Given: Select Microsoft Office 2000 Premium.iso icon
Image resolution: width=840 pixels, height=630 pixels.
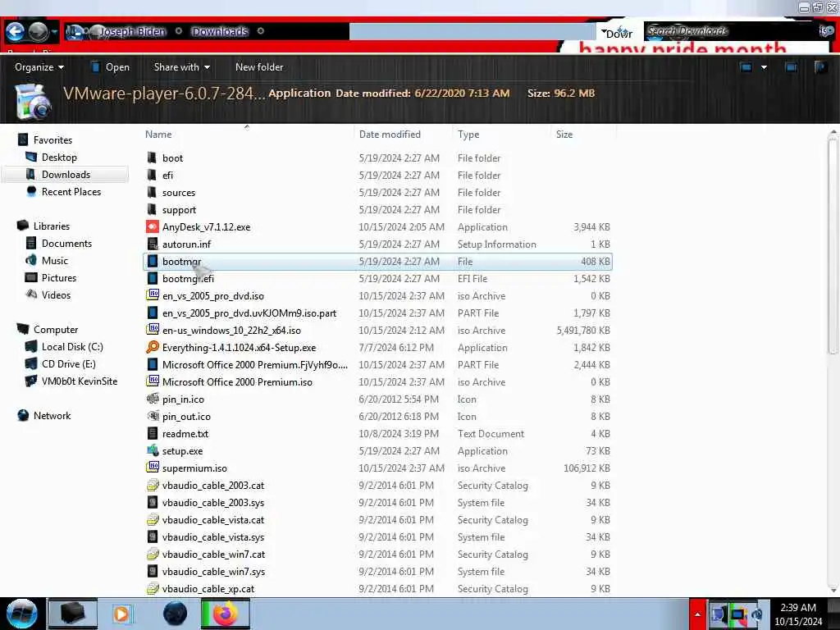Looking at the screenshot, I should pos(153,381).
